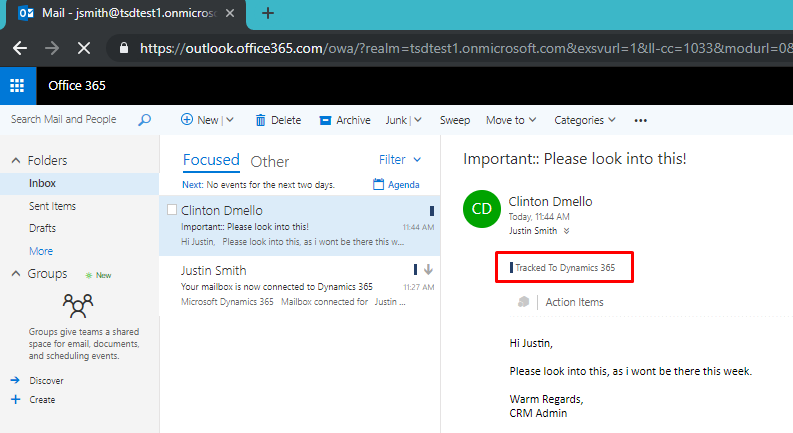793x433 pixels.
Task: Open the Office 365 app launcher grid
Action: pos(18,85)
